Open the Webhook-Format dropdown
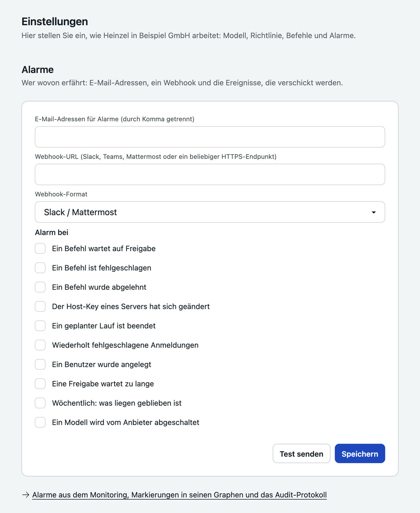This screenshot has width=420, height=513. (210, 212)
